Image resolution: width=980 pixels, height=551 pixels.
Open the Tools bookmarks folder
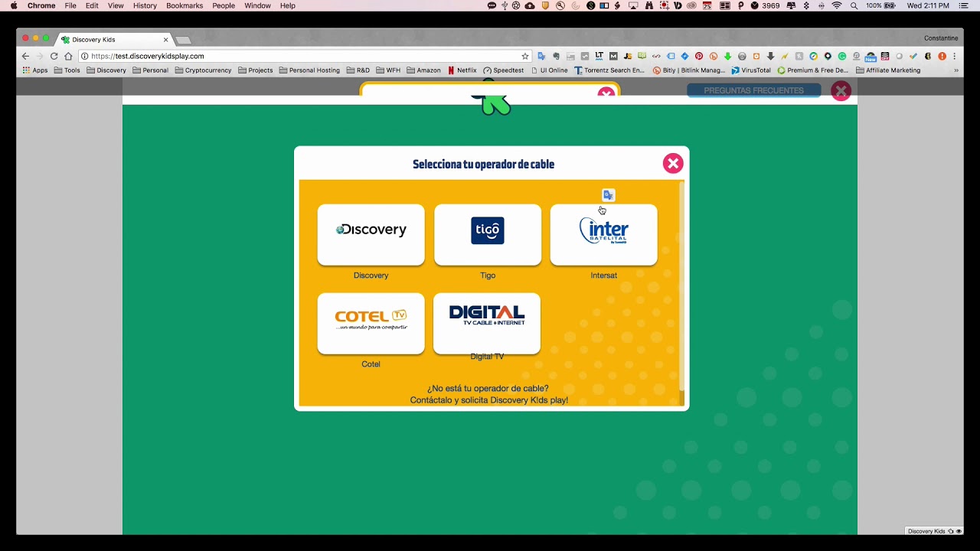67,70
